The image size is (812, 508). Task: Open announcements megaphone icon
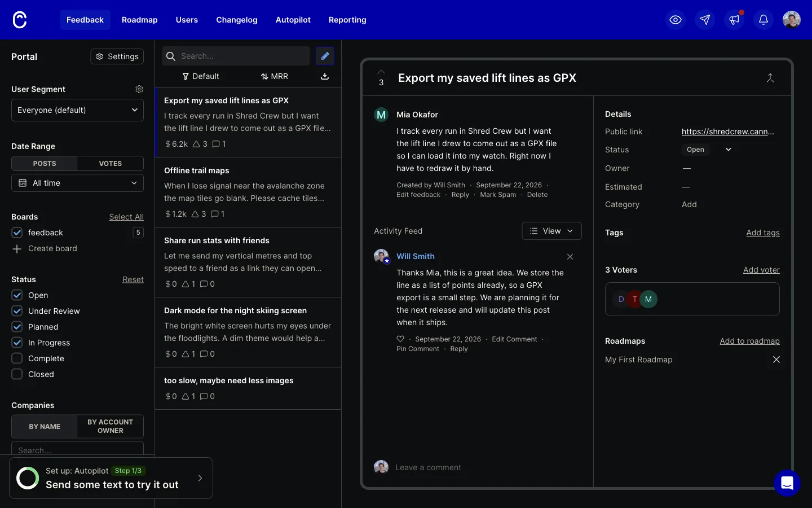(x=734, y=20)
